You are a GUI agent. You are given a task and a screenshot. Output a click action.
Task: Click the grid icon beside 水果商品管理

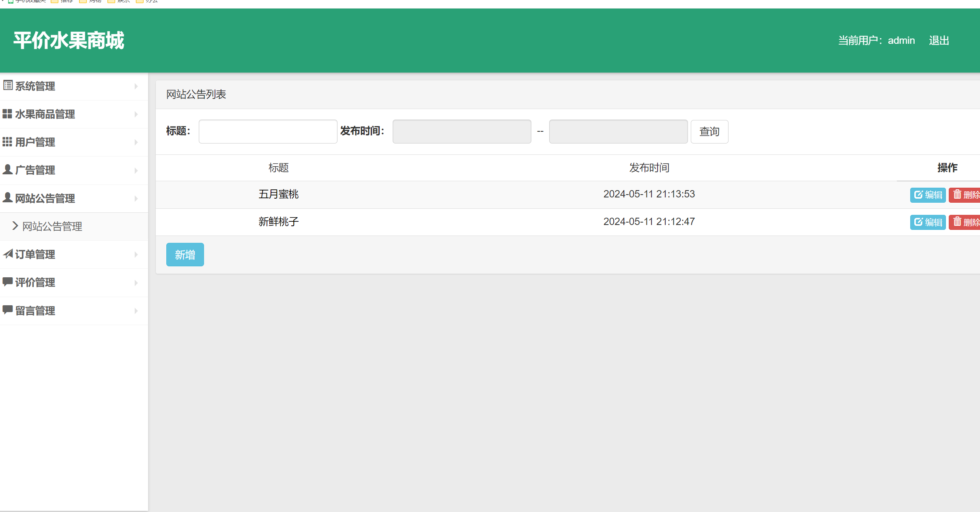[7, 114]
